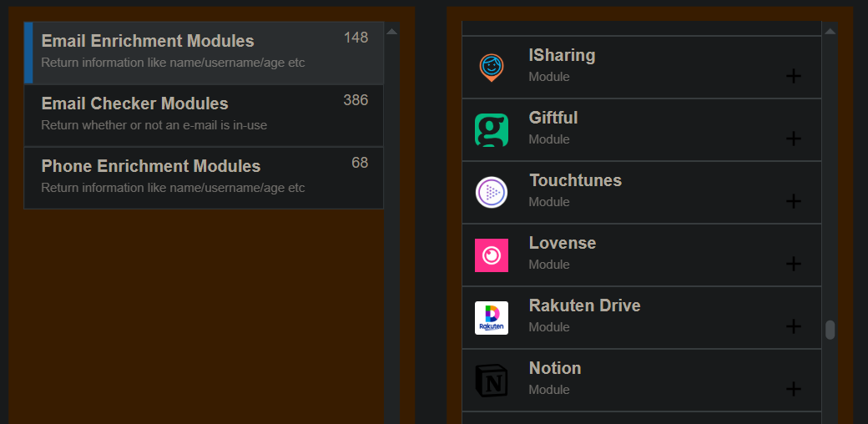Click the module list scrollbar thumb
The height and width of the screenshot is (424, 868).
(x=830, y=330)
